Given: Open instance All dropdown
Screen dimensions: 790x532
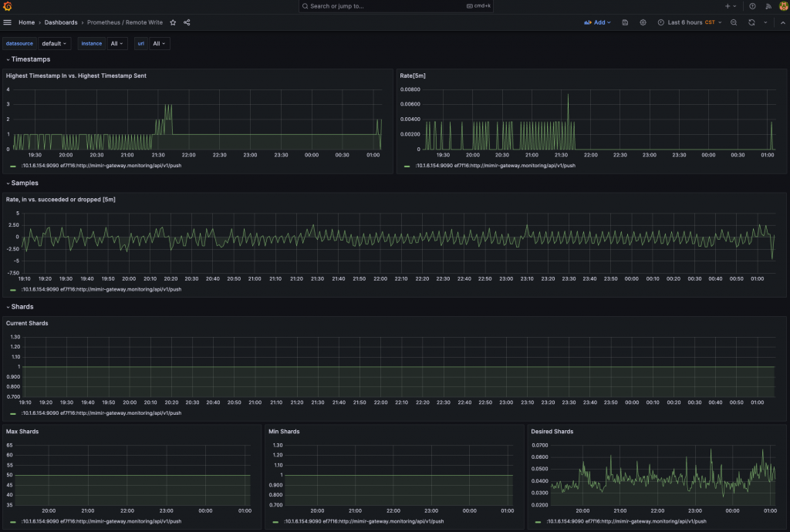Looking at the screenshot, I should point(117,43).
